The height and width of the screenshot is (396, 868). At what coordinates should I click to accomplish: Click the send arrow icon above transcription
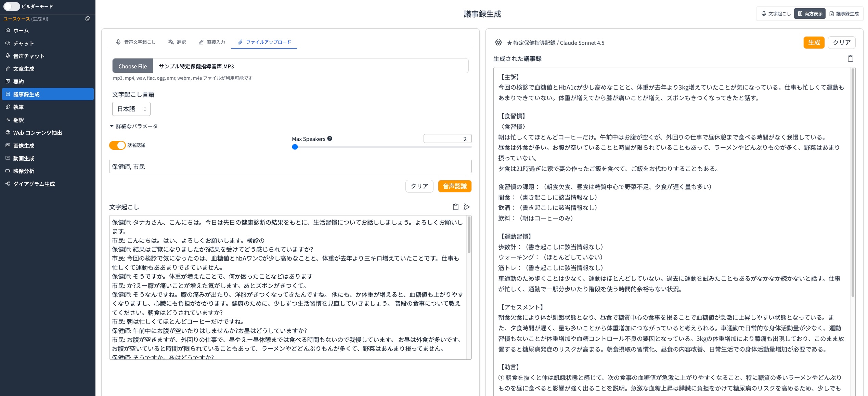pyautogui.click(x=466, y=207)
